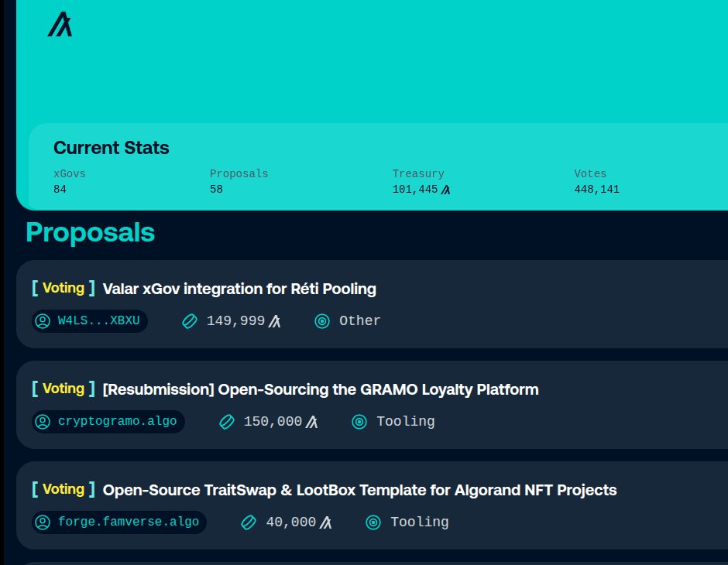Click the Proposals count 58
This screenshot has height=565, width=728.
tap(216, 190)
